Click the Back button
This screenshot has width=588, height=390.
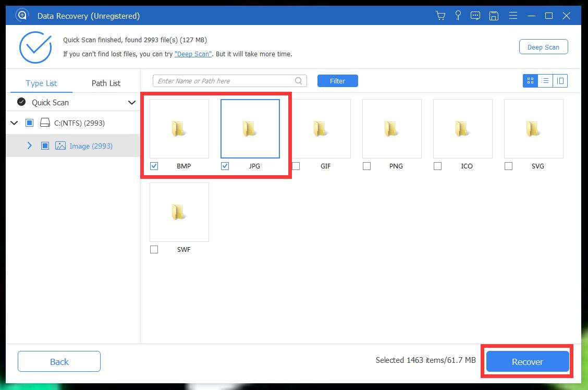coord(59,361)
